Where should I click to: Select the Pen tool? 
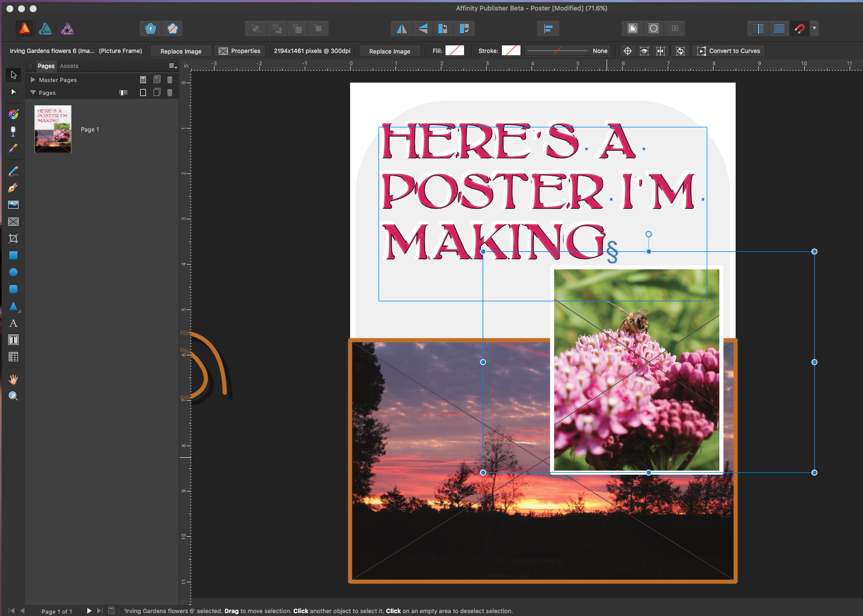13,188
